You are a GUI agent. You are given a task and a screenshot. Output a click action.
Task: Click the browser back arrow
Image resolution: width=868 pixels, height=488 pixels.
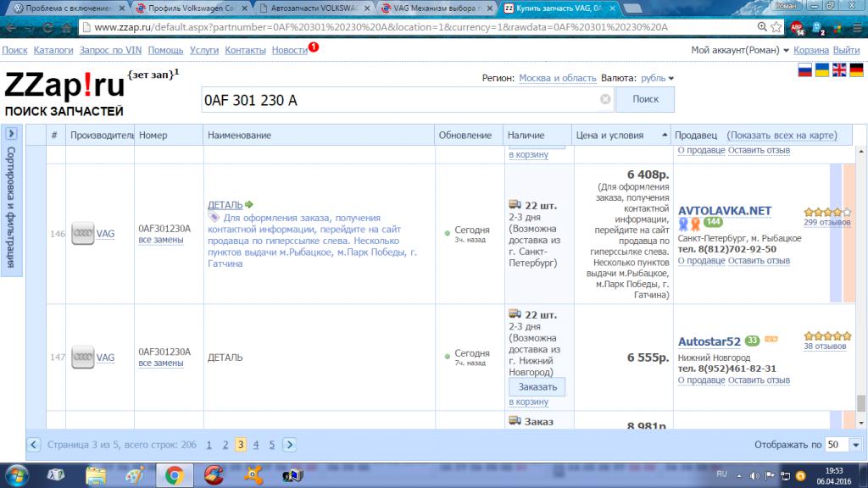[x=11, y=28]
